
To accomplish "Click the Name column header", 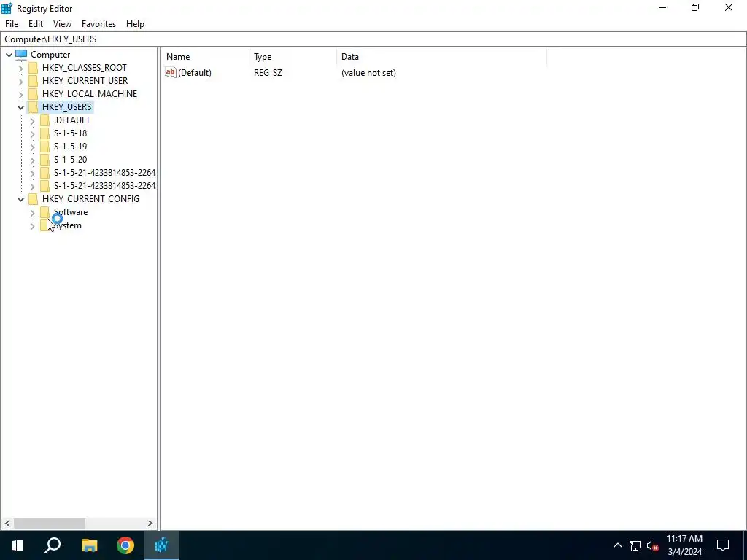I will [205, 57].
